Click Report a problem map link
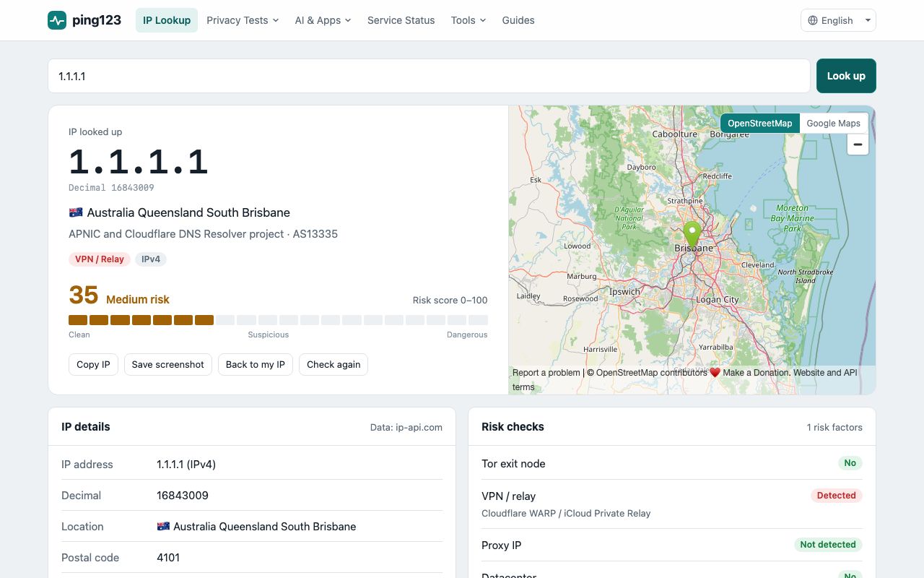 [546, 373]
